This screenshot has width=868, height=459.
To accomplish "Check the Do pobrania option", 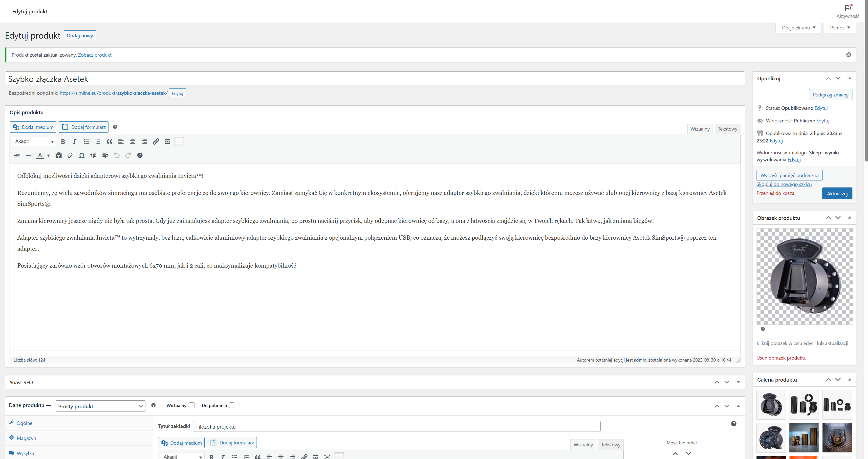I will (x=232, y=405).
